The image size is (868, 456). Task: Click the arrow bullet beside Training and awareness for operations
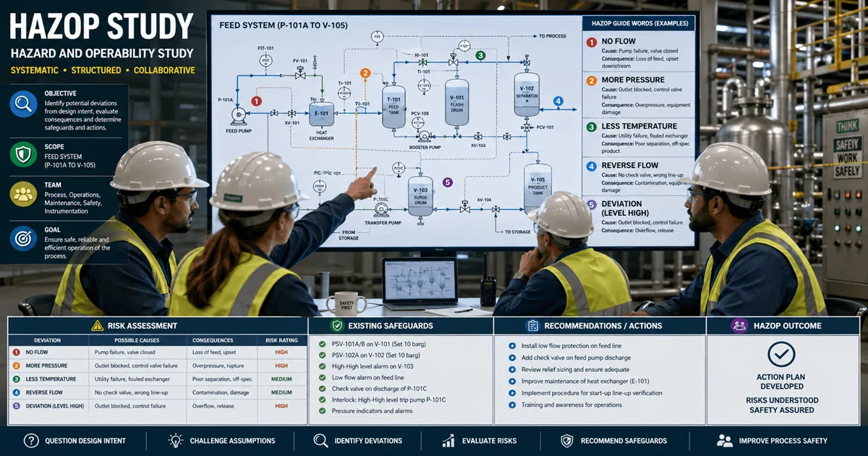pyautogui.click(x=512, y=405)
